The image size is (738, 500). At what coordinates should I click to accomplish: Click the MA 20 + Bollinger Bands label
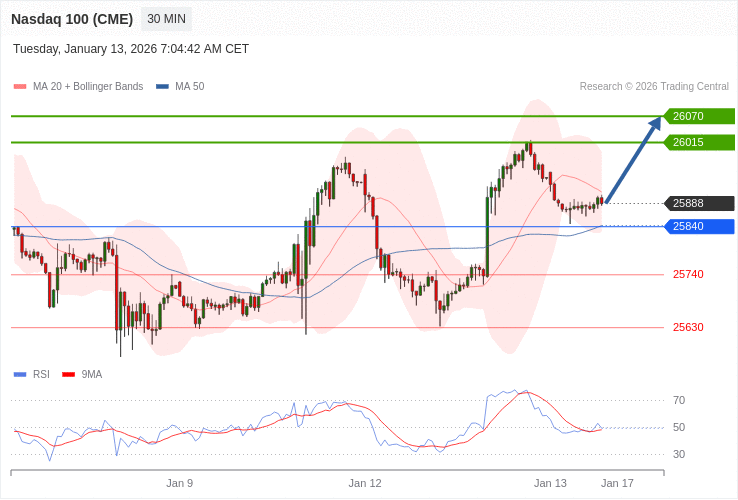tap(88, 87)
